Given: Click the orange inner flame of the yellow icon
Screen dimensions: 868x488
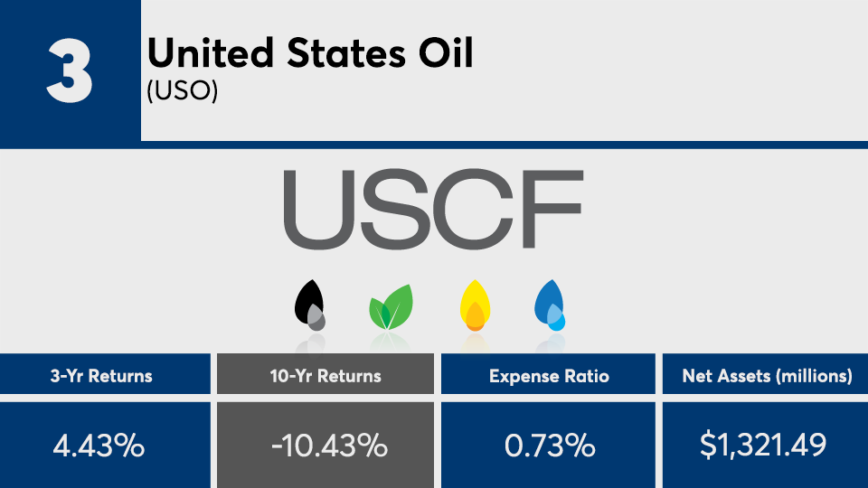Looking at the screenshot, I should pyautogui.click(x=475, y=316).
